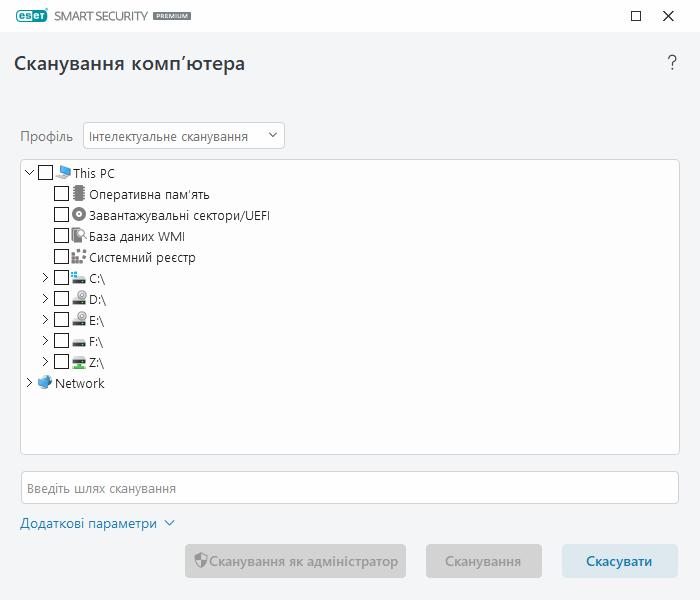Click the Оперативна пам'ять memory chip icon

point(79,194)
